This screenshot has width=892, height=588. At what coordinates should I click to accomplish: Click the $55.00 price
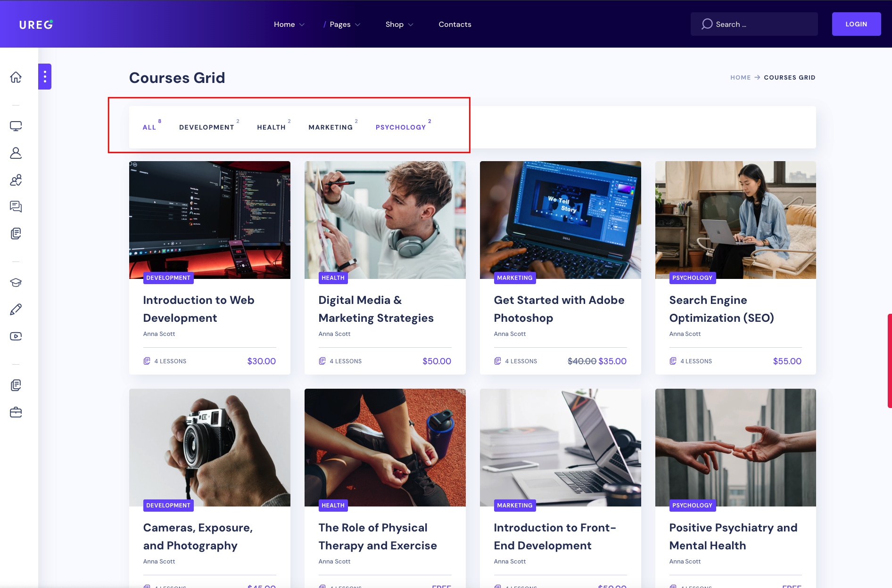click(787, 361)
